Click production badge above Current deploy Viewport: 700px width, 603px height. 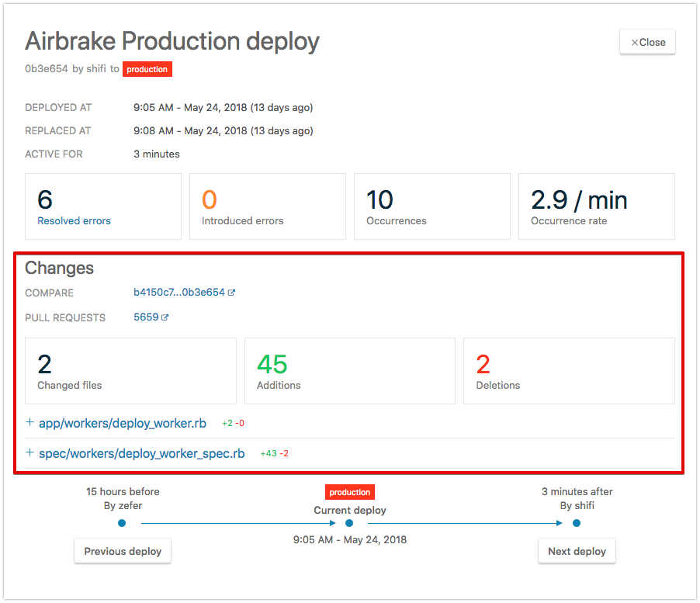click(350, 492)
